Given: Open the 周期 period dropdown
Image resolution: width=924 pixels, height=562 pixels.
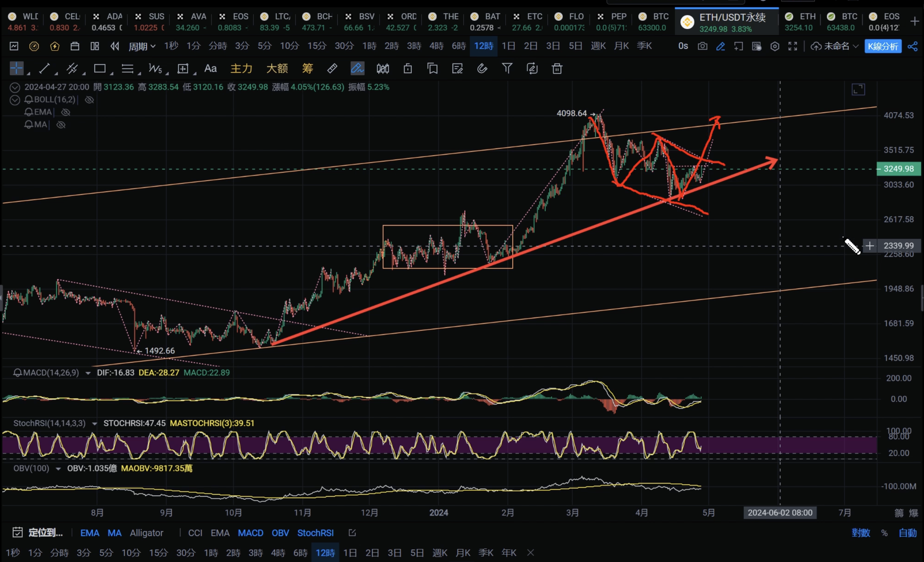Looking at the screenshot, I should point(142,46).
